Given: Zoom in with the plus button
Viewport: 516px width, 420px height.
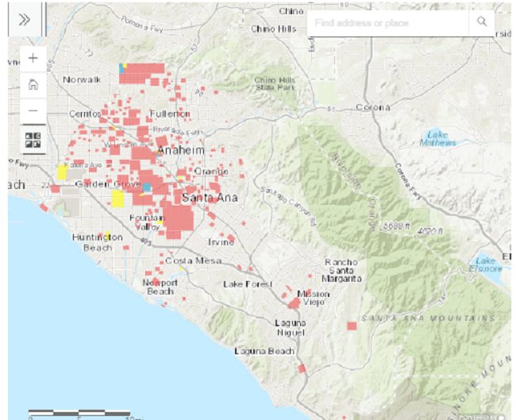Looking at the screenshot, I should 33,59.
